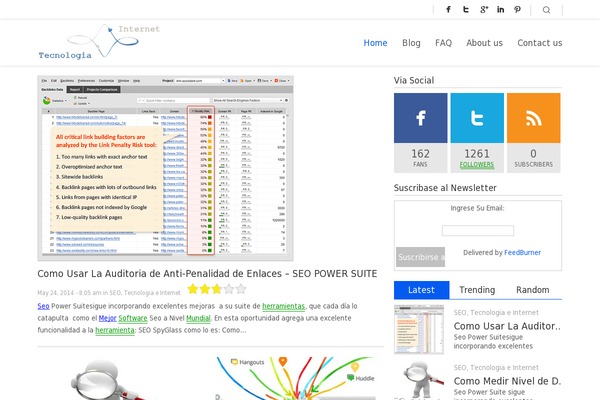Viewport: 600px width, 400px height.
Task: Rate the article with the third star
Action: point(217,289)
